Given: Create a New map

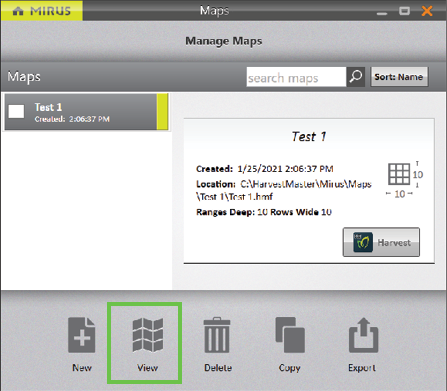Looking at the screenshot, I should (82, 344).
